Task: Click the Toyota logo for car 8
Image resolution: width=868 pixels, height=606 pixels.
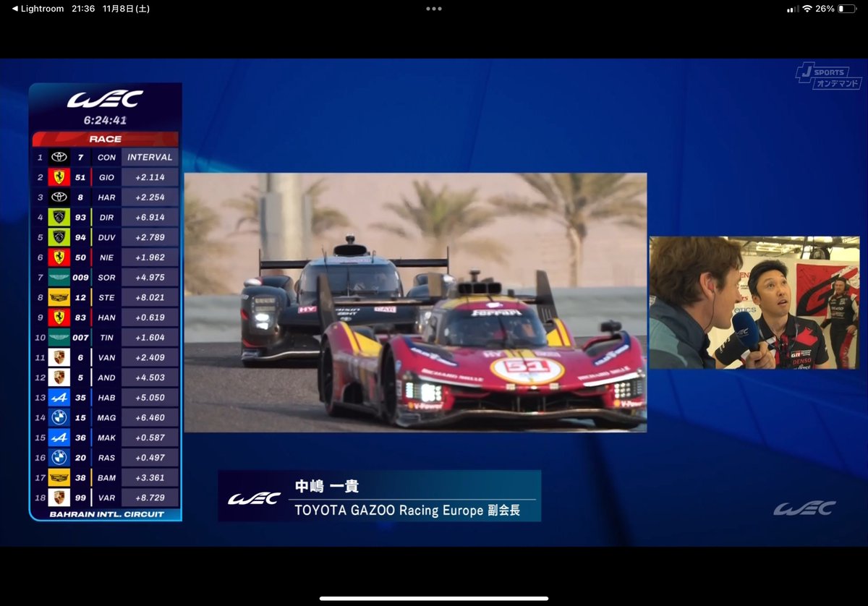Action: click(59, 197)
